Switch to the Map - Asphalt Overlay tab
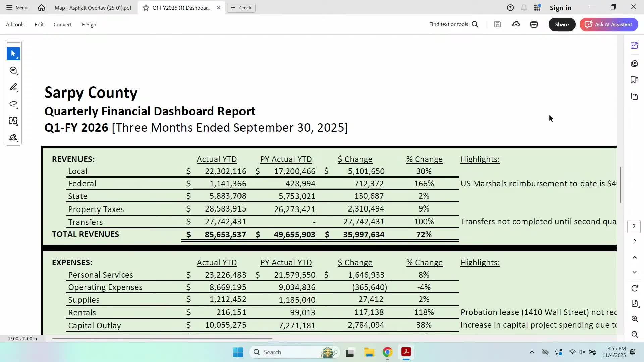The width and height of the screenshot is (644, 362). click(93, 8)
